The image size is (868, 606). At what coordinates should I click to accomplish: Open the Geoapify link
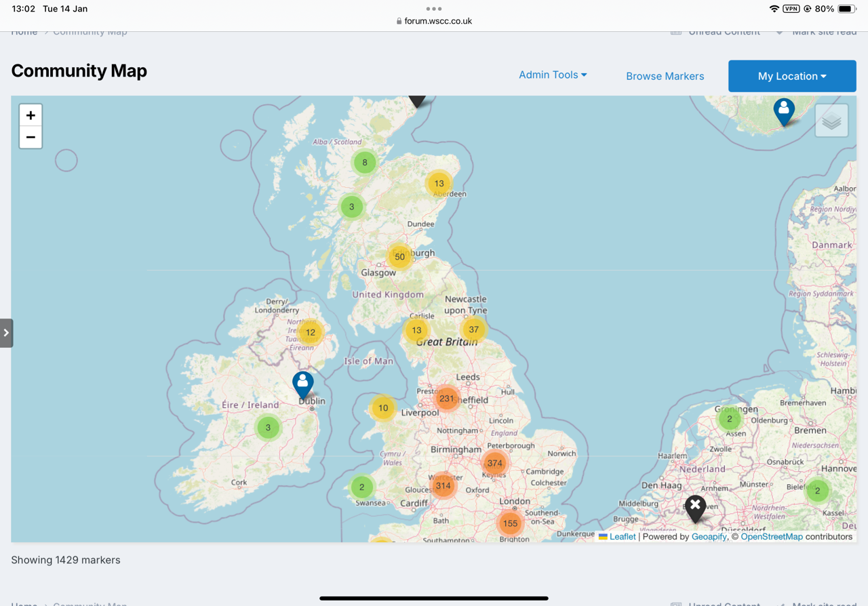709,536
